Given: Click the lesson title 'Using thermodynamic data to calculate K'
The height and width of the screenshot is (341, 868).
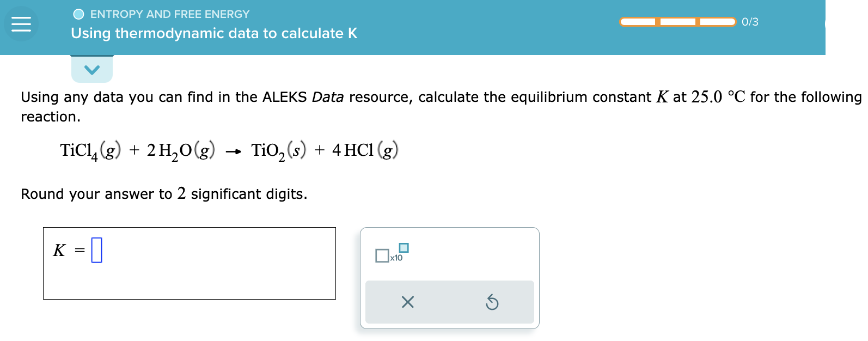Looking at the screenshot, I should (213, 33).
